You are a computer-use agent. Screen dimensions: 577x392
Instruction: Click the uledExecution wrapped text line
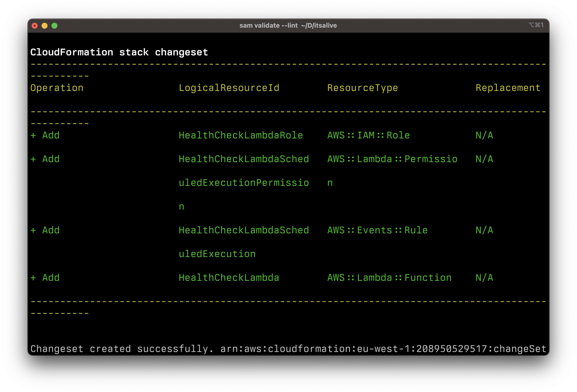pos(217,254)
